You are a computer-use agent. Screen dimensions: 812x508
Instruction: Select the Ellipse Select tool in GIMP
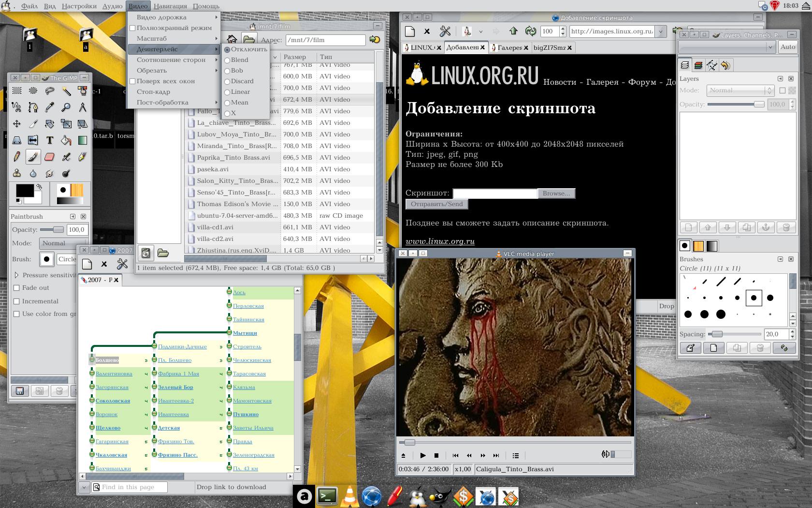(33, 90)
